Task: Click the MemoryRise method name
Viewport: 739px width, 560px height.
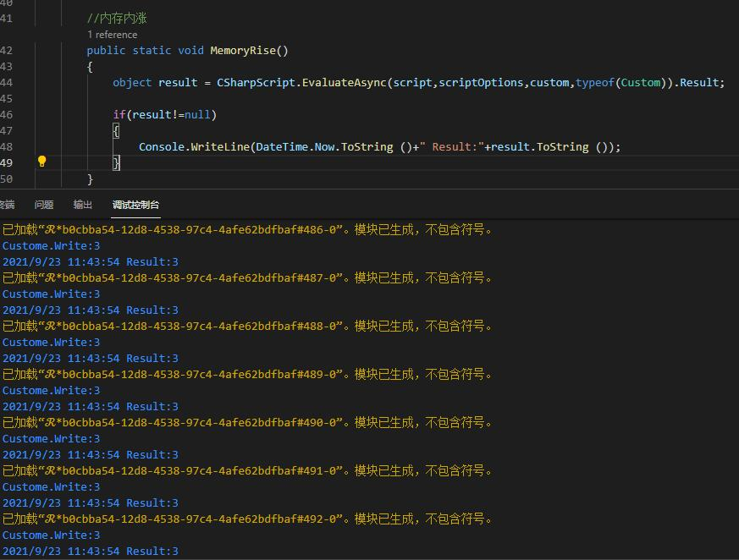Action: [x=243, y=51]
